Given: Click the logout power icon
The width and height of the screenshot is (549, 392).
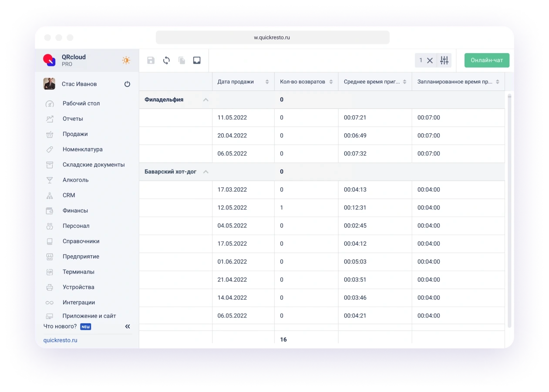Looking at the screenshot, I should click(x=127, y=84).
